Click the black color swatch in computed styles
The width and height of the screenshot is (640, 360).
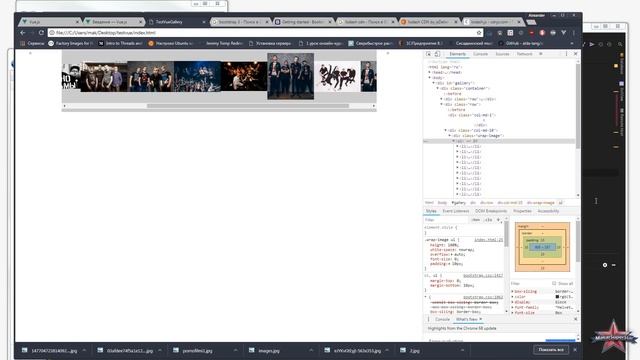tap(557, 297)
